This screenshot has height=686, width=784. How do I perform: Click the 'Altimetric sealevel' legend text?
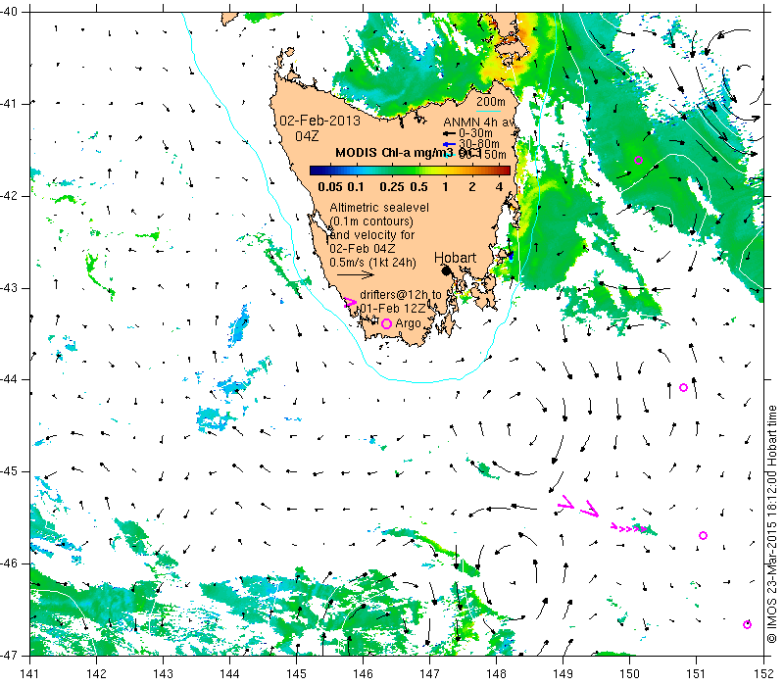(379, 208)
